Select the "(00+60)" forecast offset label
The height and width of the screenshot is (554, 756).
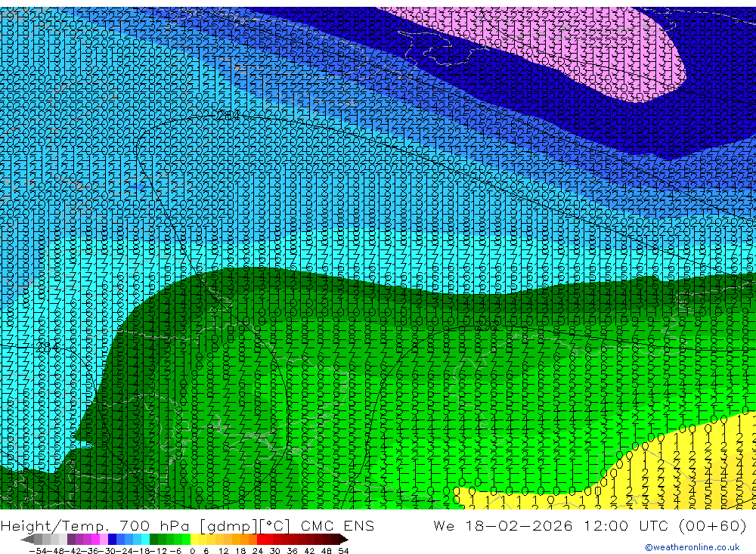point(713,526)
